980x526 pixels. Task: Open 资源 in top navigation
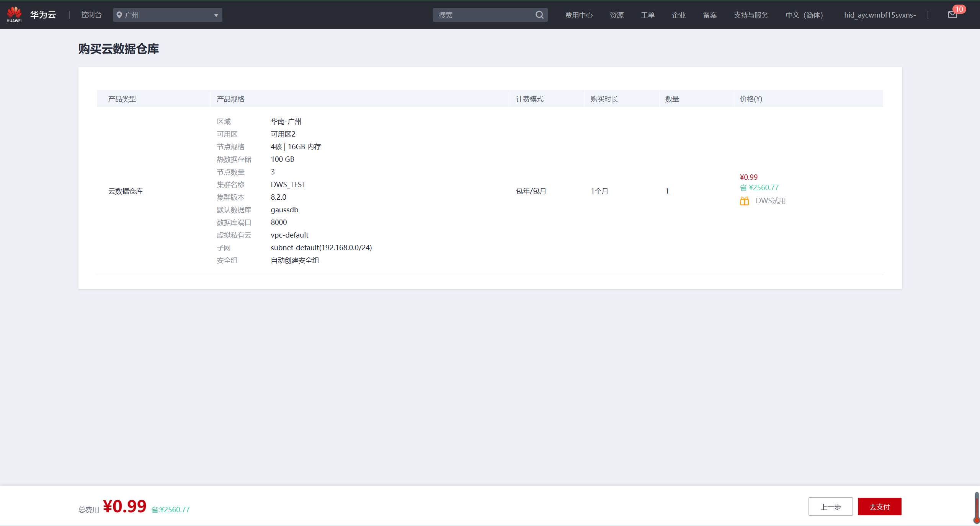pos(617,15)
